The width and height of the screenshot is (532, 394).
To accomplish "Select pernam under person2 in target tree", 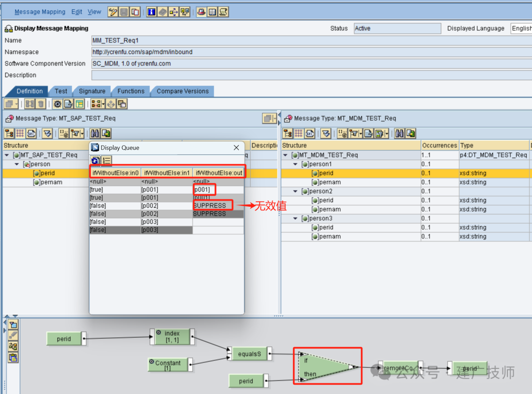I will click(330, 209).
